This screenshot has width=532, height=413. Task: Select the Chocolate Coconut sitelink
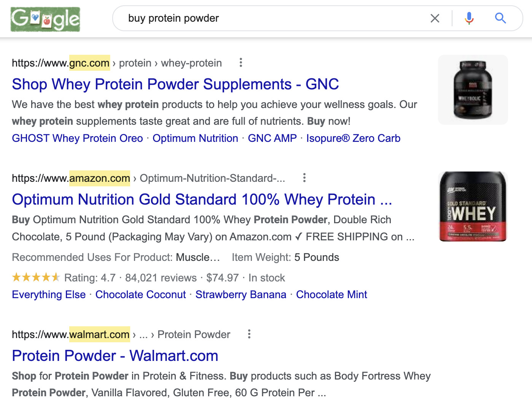[x=140, y=295]
